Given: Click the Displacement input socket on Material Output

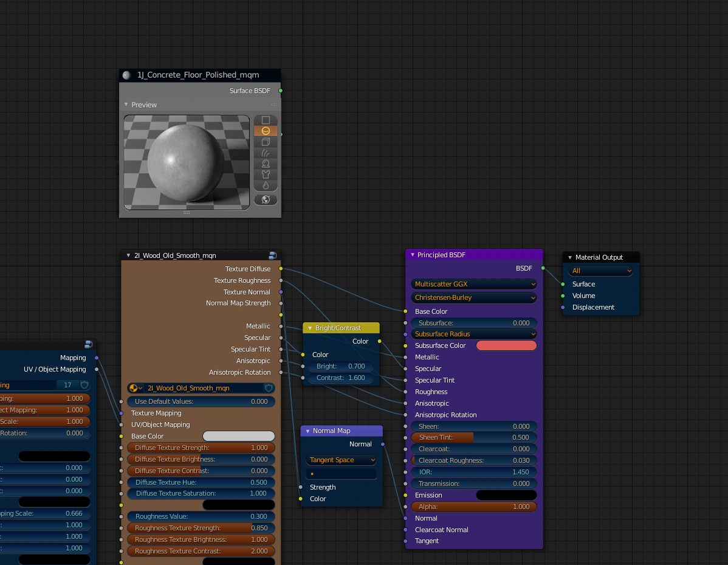Looking at the screenshot, I should tap(563, 307).
